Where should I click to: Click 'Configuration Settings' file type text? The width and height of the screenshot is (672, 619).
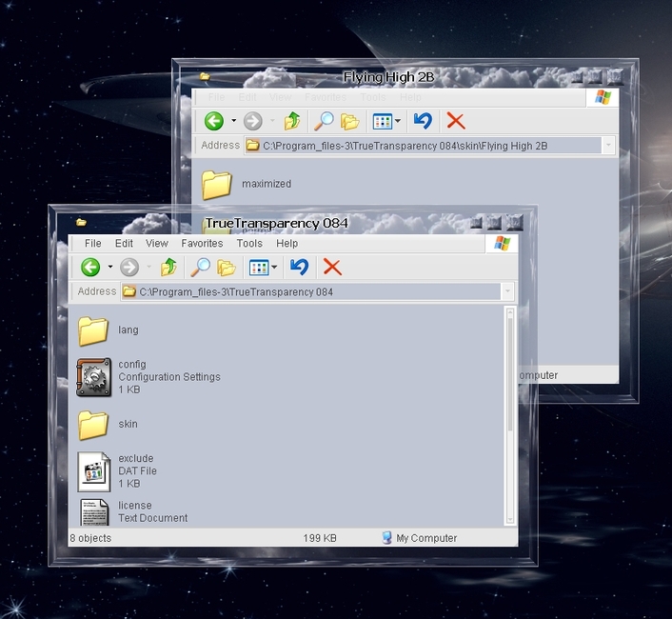169,377
